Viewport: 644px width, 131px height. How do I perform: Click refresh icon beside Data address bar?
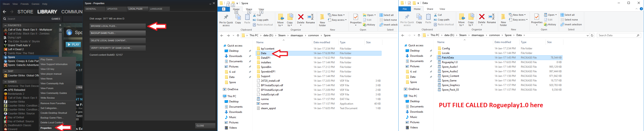pyautogui.click(x=592, y=35)
